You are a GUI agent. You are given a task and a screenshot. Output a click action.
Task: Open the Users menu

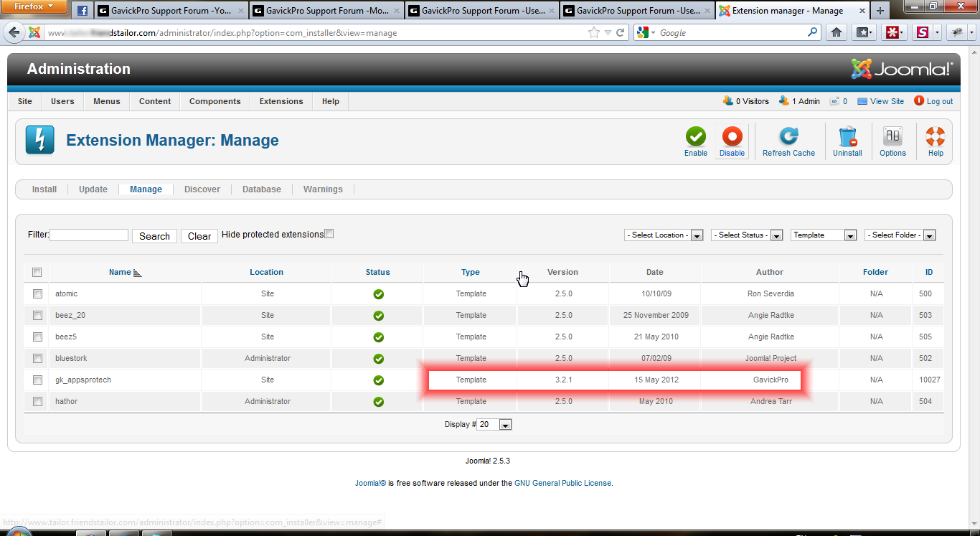[x=62, y=101]
